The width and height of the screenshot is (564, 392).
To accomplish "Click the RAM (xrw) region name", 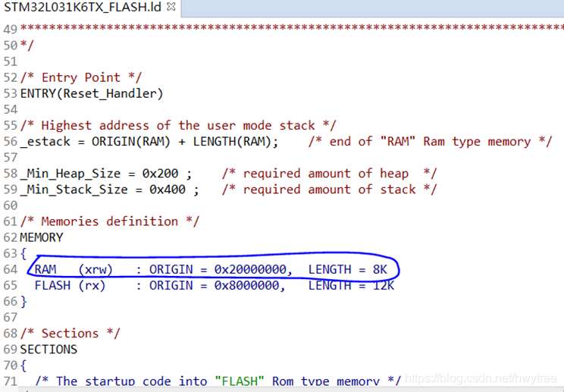I will [74, 269].
